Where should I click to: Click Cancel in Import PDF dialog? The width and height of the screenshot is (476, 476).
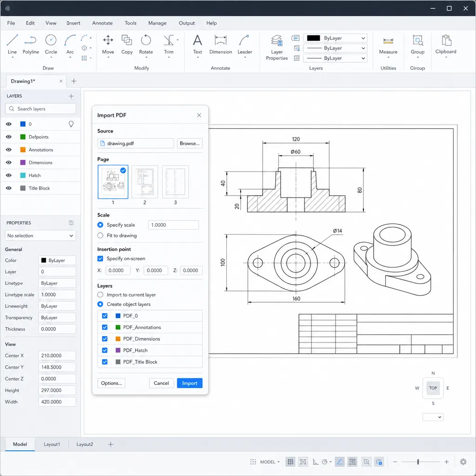[161, 383]
